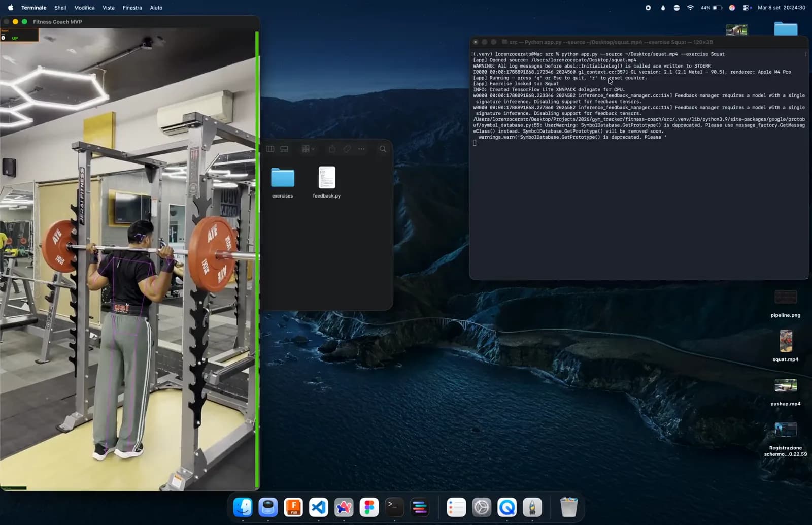Open the Trash from the Dock
This screenshot has height=525, width=812.
click(569, 507)
